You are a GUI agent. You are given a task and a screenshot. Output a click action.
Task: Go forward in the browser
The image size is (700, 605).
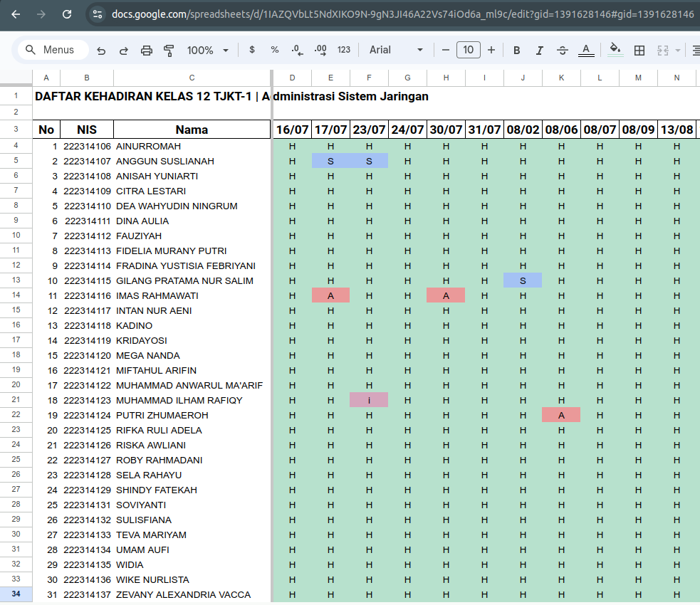coord(41,14)
